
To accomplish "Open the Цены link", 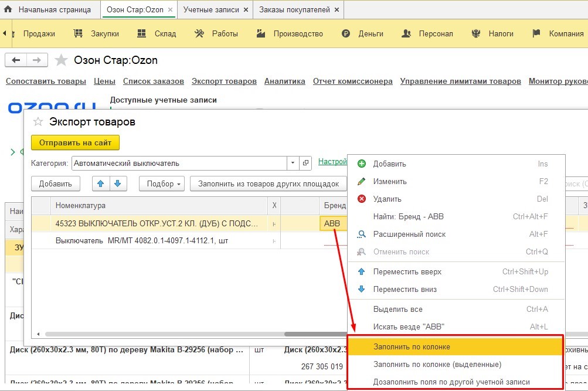I will [x=104, y=81].
